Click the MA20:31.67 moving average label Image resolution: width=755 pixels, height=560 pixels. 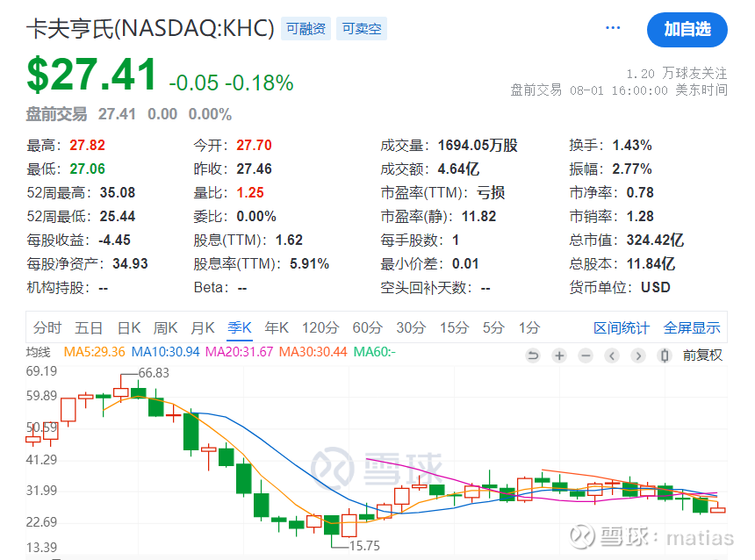coord(240,352)
